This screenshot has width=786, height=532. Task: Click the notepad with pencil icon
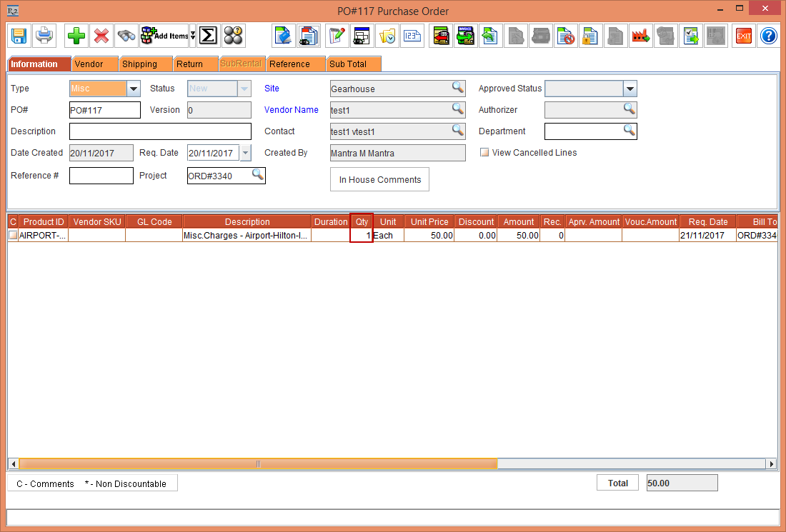(x=337, y=35)
